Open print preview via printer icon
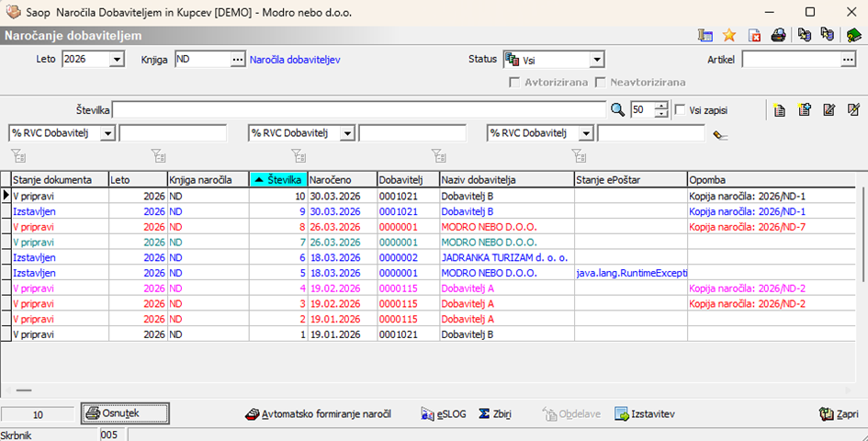This screenshot has height=441, width=868. point(778,36)
